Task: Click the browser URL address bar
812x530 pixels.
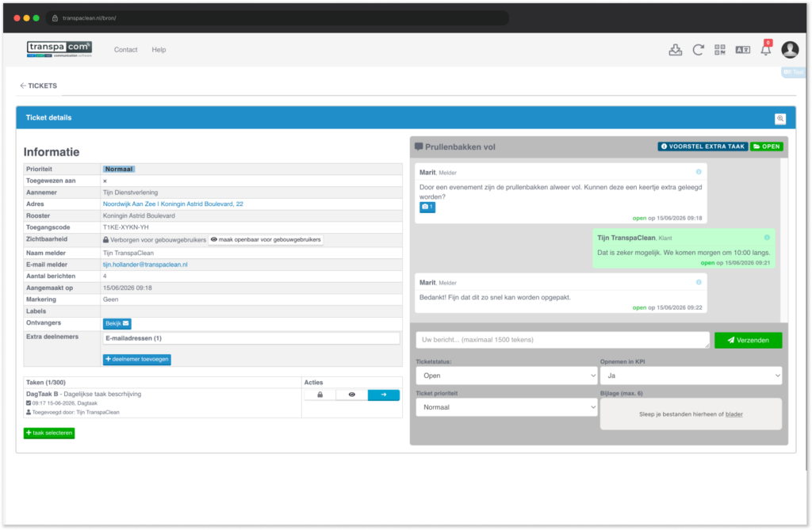Action: pos(278,18)
